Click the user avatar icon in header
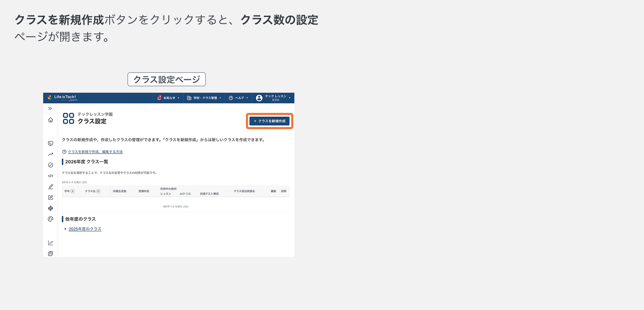 259,98
